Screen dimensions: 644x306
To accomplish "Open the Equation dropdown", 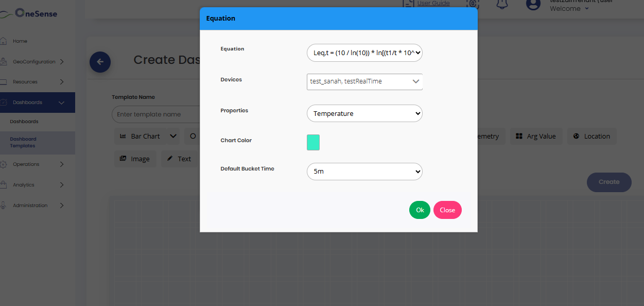I will [x=364, y=53].
